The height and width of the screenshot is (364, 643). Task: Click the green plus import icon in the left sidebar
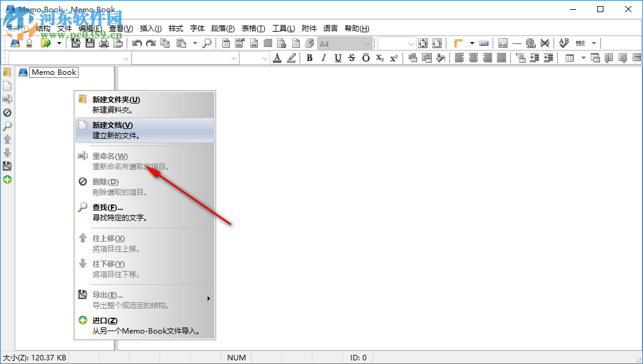[7, 180]
